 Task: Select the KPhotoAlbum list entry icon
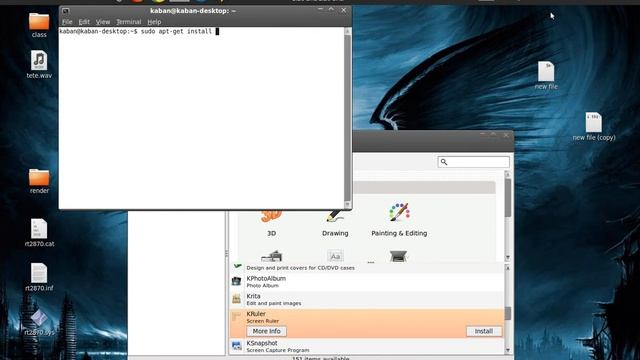tap(236, 281)
